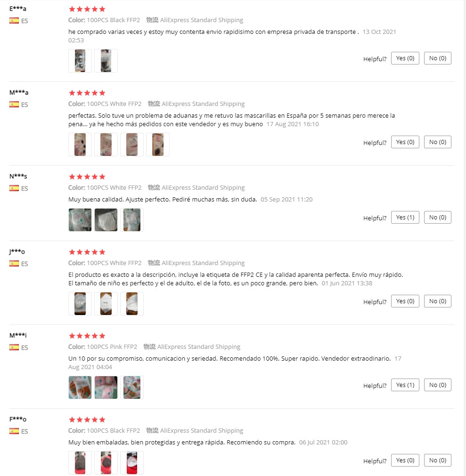Viewport: 466px width, 476px height.
Task: Click No (0) on E***a's review
Action: click(438, 58)
